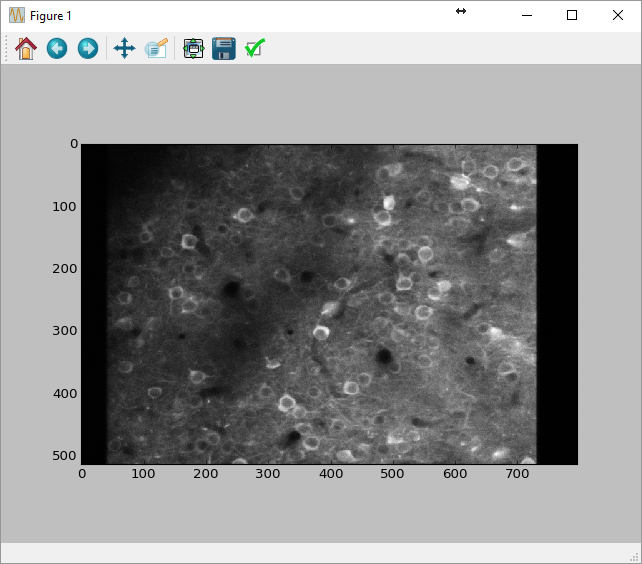Click the Figure 1 window icon in the title bar
Image resolution: width=642 pixels, height=564 pixels.
pyautogui.click(x=16, y=16)
